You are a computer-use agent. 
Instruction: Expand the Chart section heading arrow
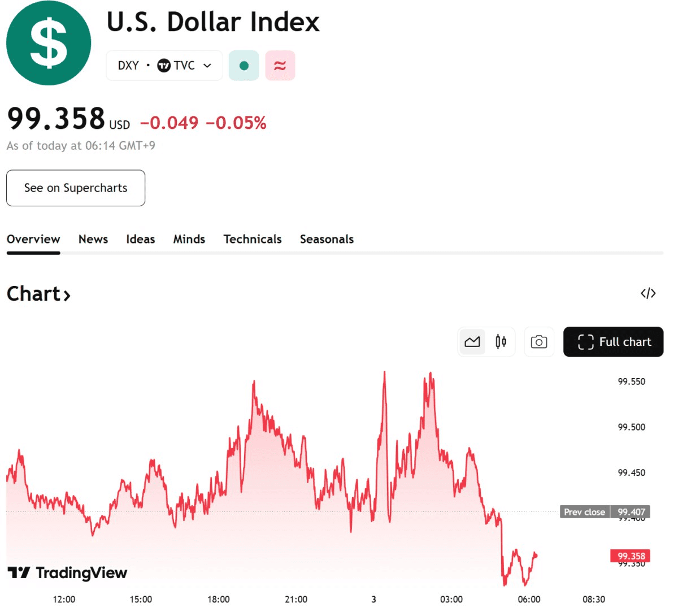(67, 295)
